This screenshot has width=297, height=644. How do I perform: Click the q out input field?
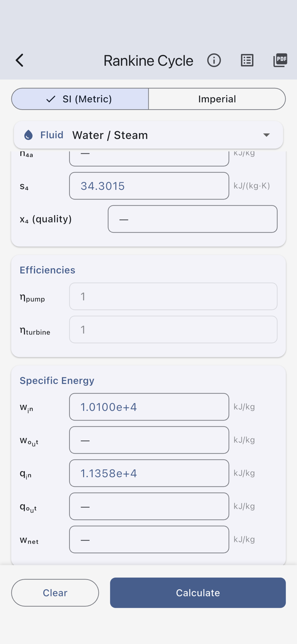pyautogui.click(x=149, y=506)
